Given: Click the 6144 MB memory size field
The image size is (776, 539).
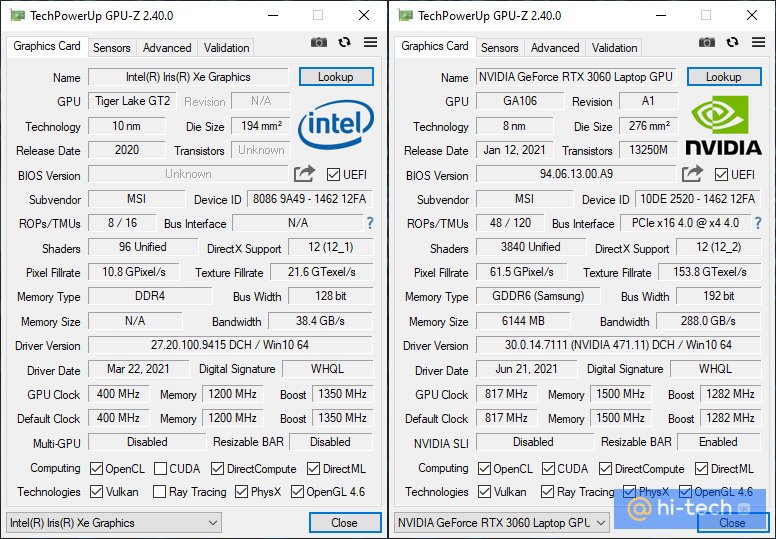Looking at the screenshot, I should [523, 321].
